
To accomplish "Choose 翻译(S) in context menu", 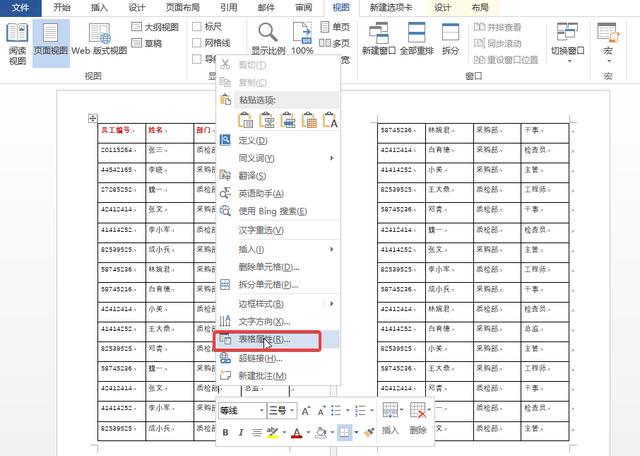I will [x=278, y=176].
